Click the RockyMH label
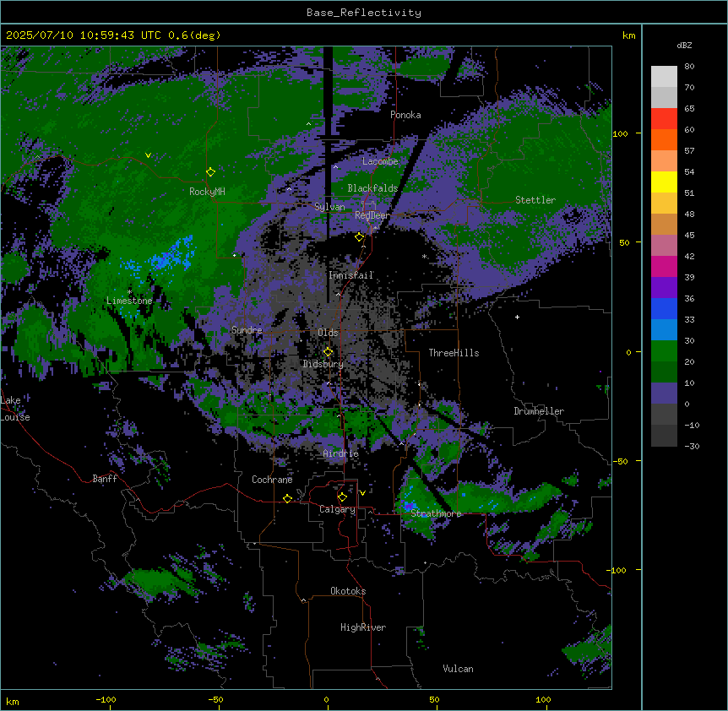 207,192
